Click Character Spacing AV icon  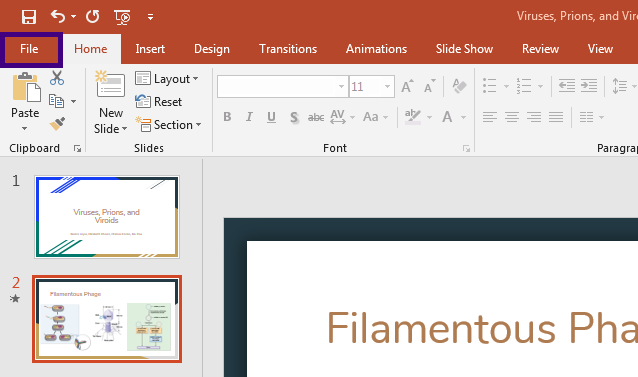[338, 117]
